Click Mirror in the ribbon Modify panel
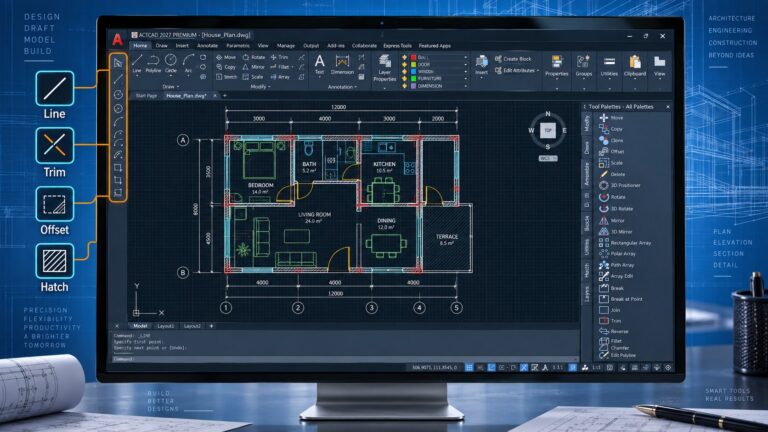 click(x=254, y=67)
